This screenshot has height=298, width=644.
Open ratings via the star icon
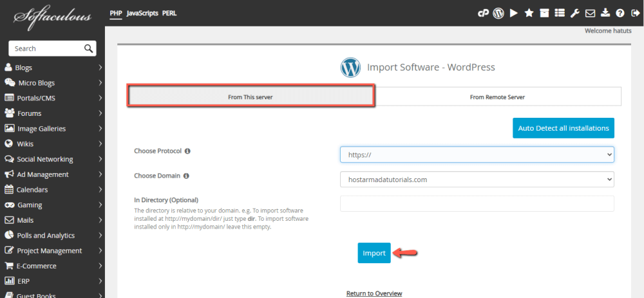(x=529, y=13)
